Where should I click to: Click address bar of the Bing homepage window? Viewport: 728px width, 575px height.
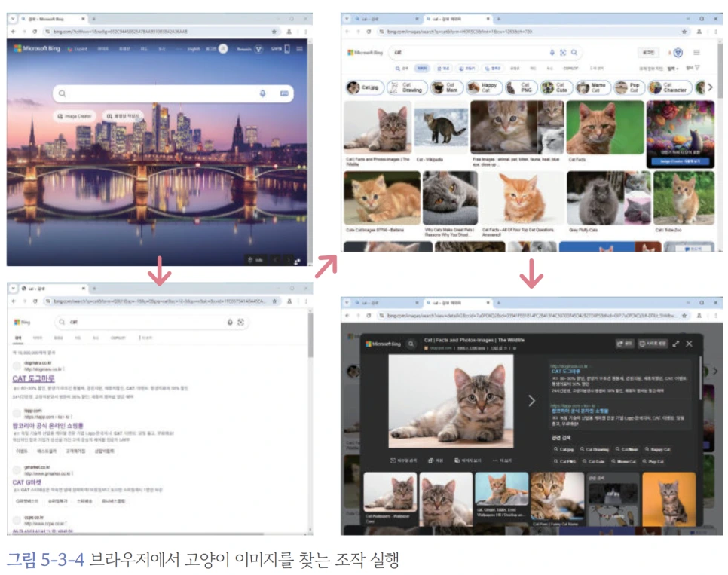(x=161, y=32)
